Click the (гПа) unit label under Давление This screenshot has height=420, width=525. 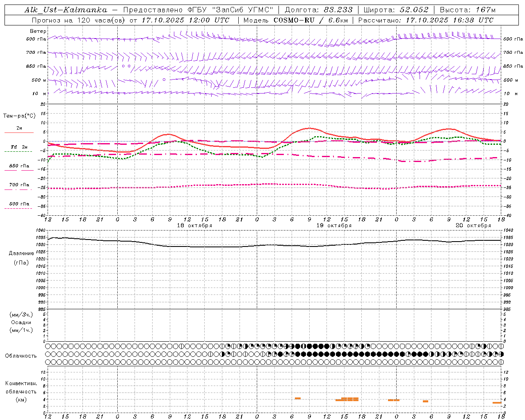21,263
